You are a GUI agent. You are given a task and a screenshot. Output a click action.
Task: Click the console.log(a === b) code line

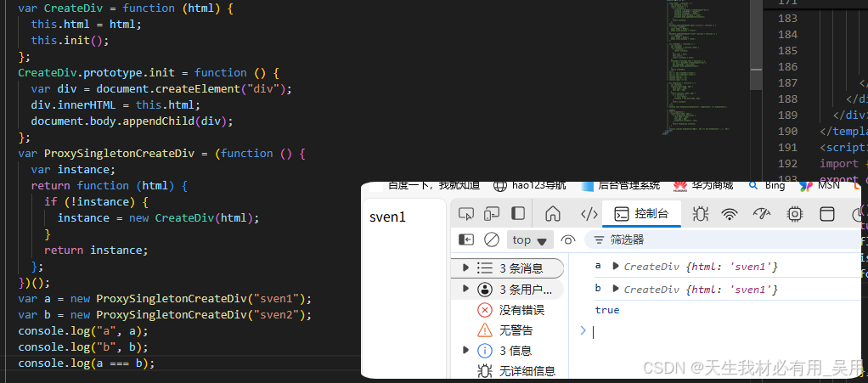(87, 363)
